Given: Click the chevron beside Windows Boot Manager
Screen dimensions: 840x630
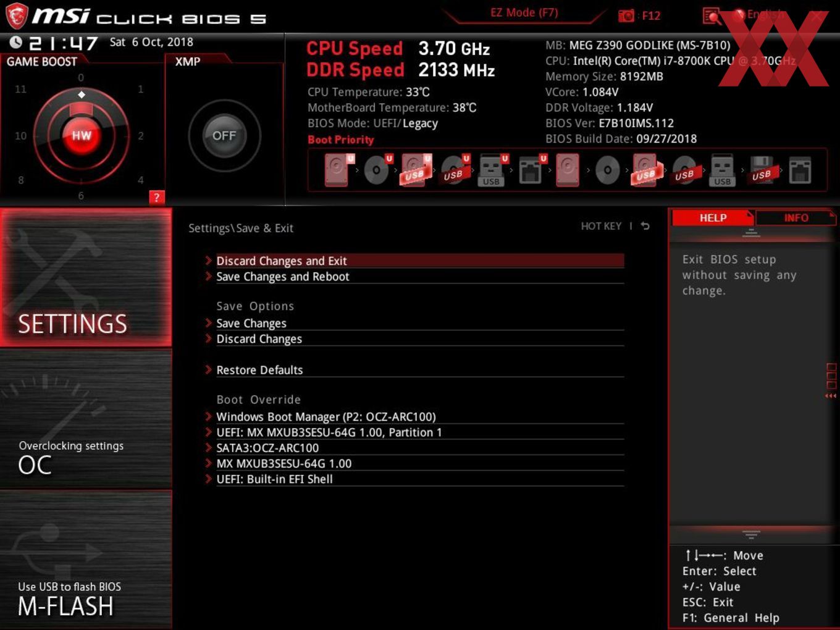Looking at the screenshot, I should tap(209, 416).
